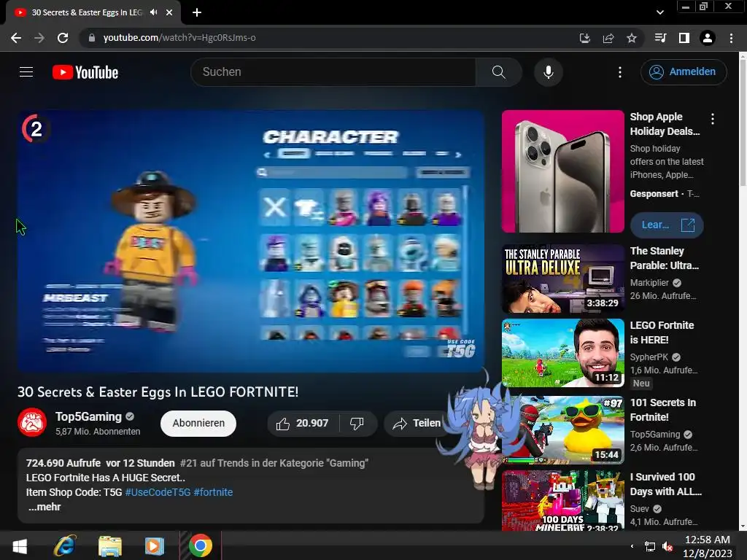Open the Windows Start button
Viewport: 747px width, 560px height.
pos(20,545)
